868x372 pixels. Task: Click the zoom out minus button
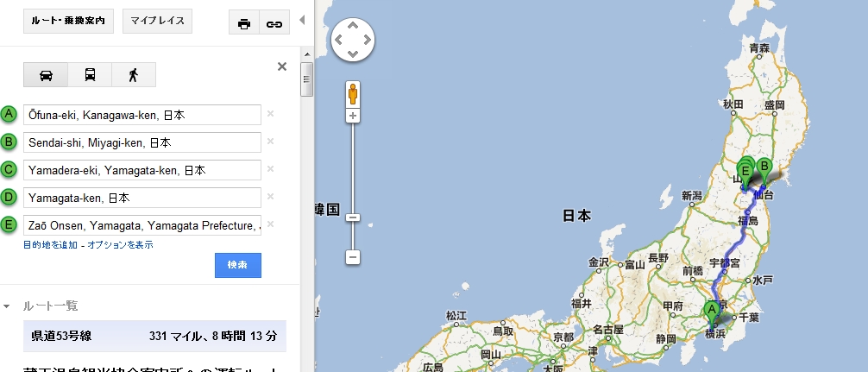point(353,257)
